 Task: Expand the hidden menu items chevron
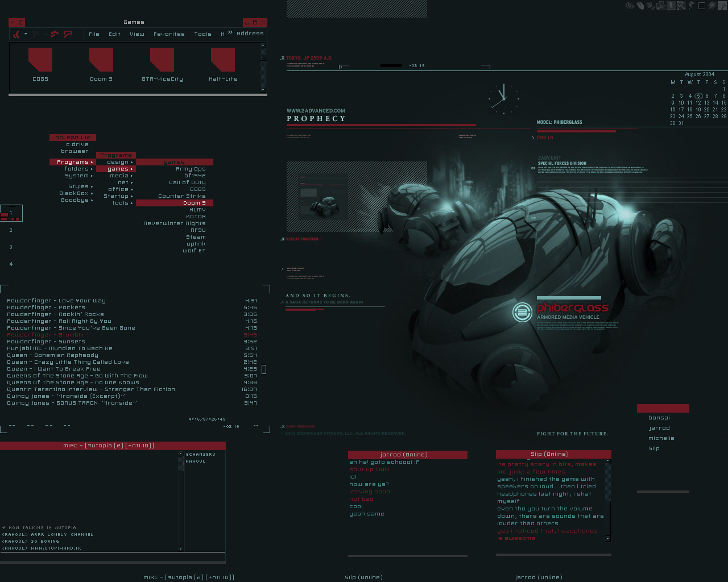pos(230,32)
